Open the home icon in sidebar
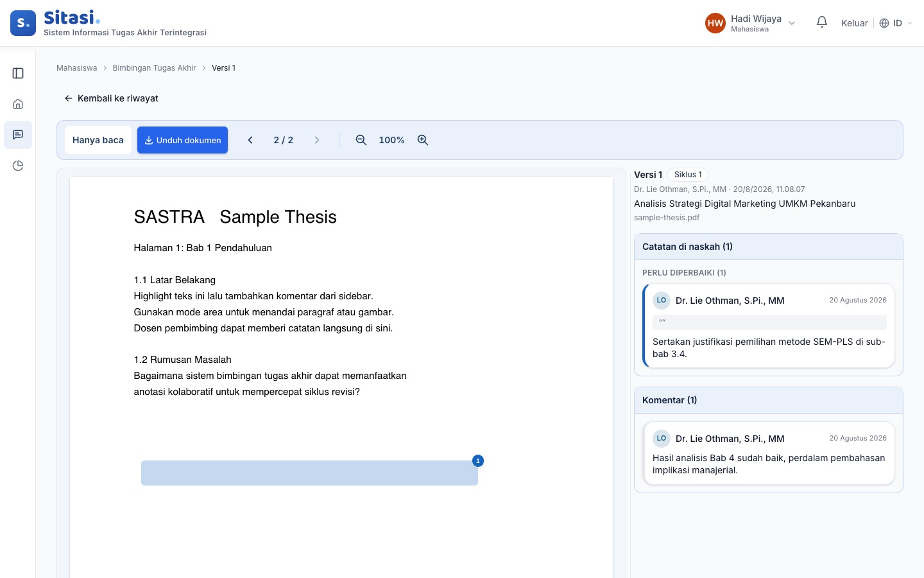This screenshot has width=924, height=578. pos(18,104)
